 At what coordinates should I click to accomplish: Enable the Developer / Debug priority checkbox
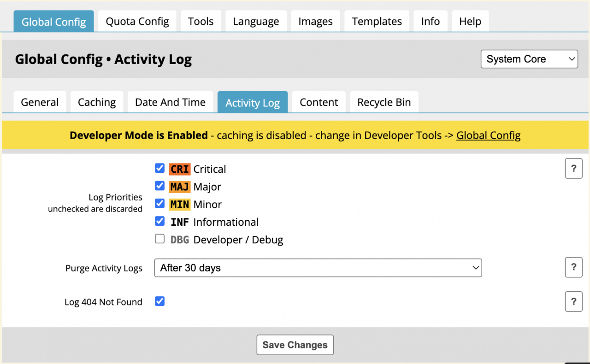(160, 239)
